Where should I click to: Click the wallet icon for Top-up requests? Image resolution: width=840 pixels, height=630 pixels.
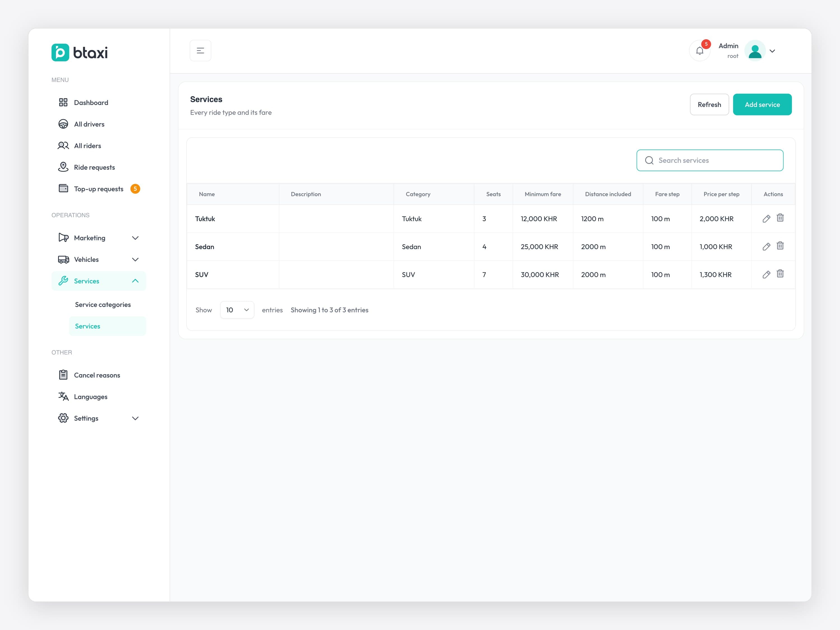tap(63, 189)
